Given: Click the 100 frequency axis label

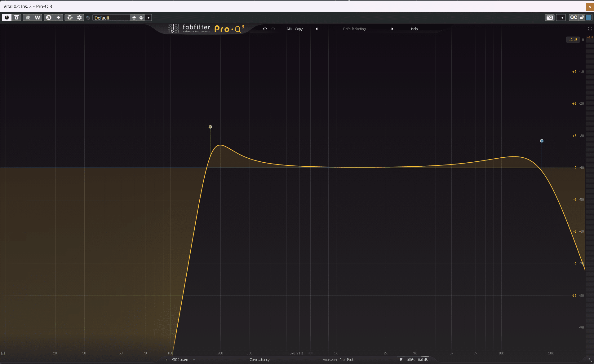Looking at the screenshot, I should coord(170,353).
